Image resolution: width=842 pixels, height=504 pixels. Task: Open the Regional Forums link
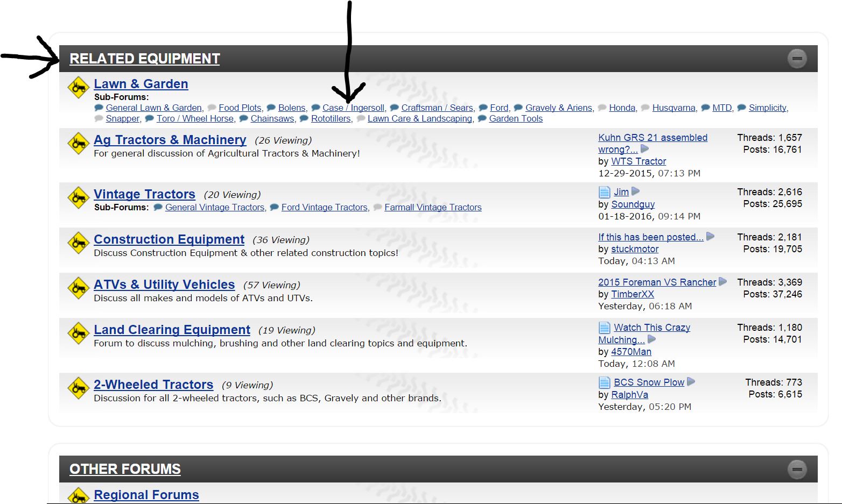coord(146,495)
